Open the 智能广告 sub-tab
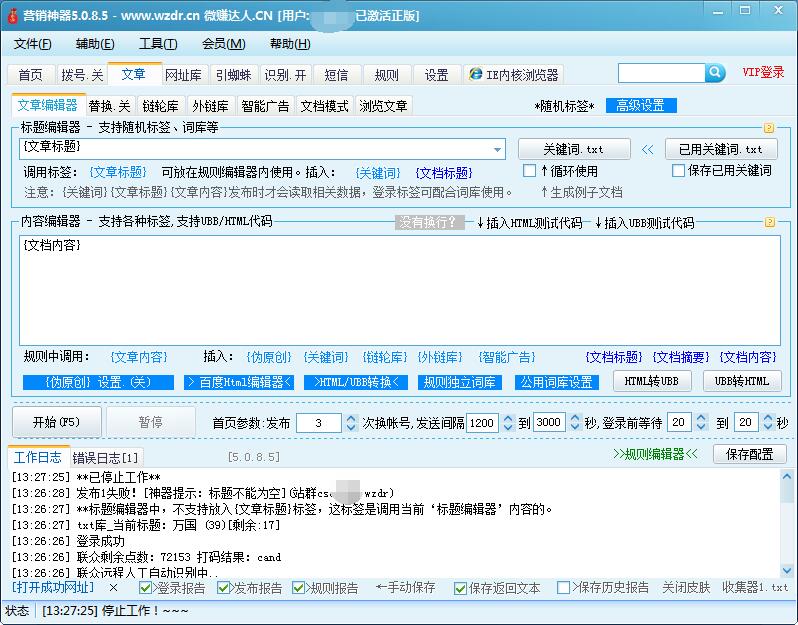Screen dimensions: 798x625 (265, 106)
